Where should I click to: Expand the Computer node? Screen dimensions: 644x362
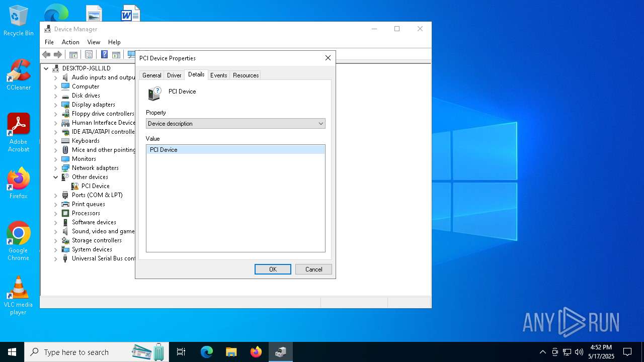(56, 86)
